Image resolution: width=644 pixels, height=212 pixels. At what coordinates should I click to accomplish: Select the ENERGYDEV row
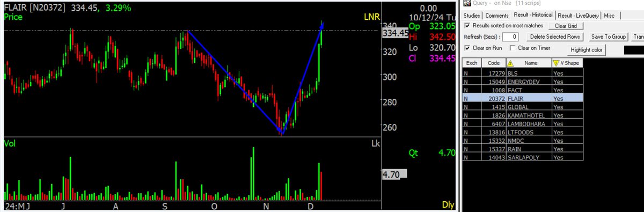point(523,81)
